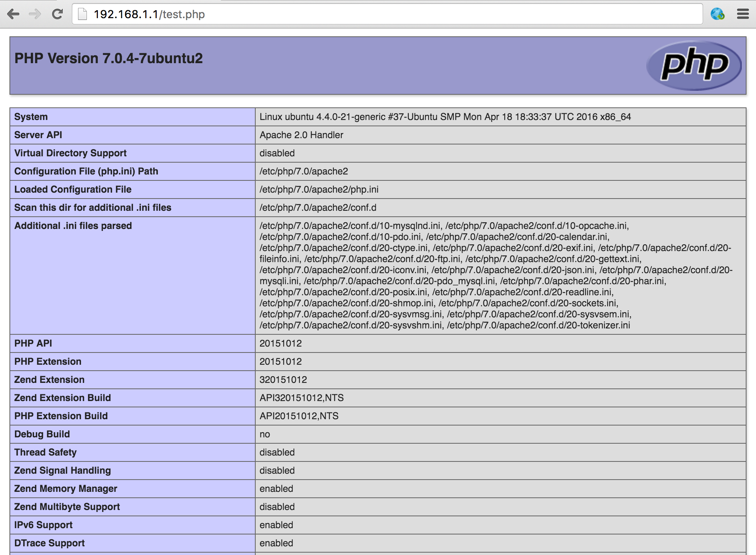Click the PHP Version 7.0.4-7ubuntu2 heading
Image resolution: width=756 pixels, height=555 pixels.
click(109, 58)
